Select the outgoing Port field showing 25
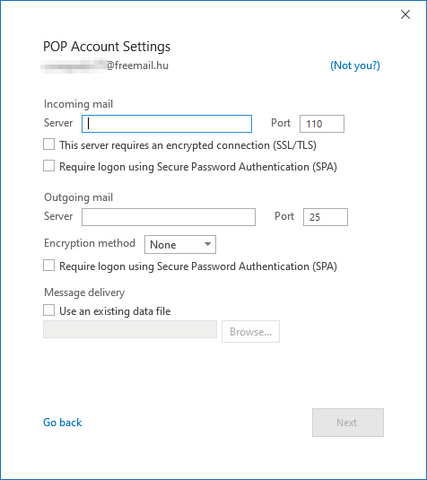 pyautogui.click(x=325, y=217)
